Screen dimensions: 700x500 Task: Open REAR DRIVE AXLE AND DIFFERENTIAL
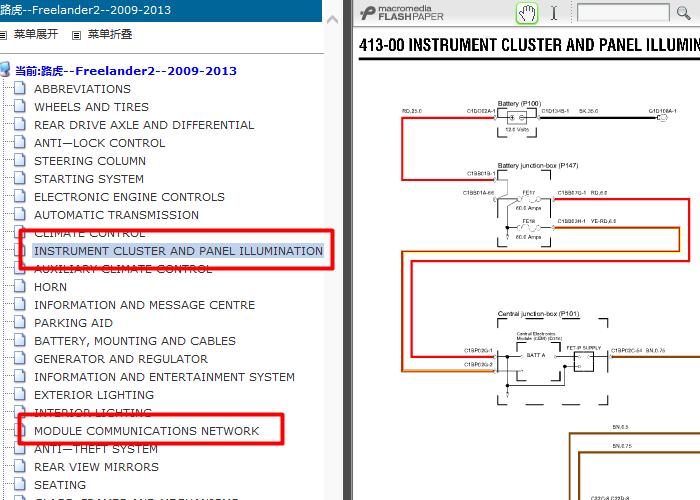point(144,125)
